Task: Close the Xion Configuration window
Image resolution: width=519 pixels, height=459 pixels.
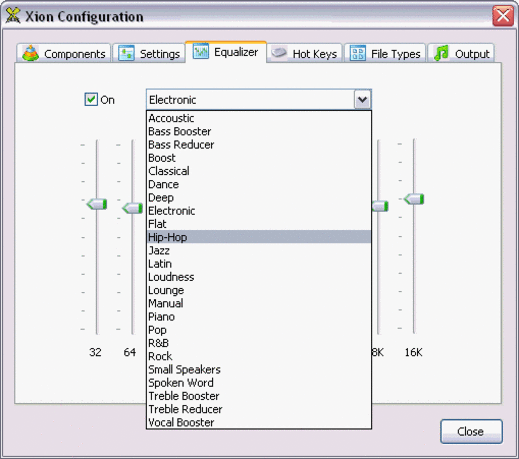Action: (503, 16)
